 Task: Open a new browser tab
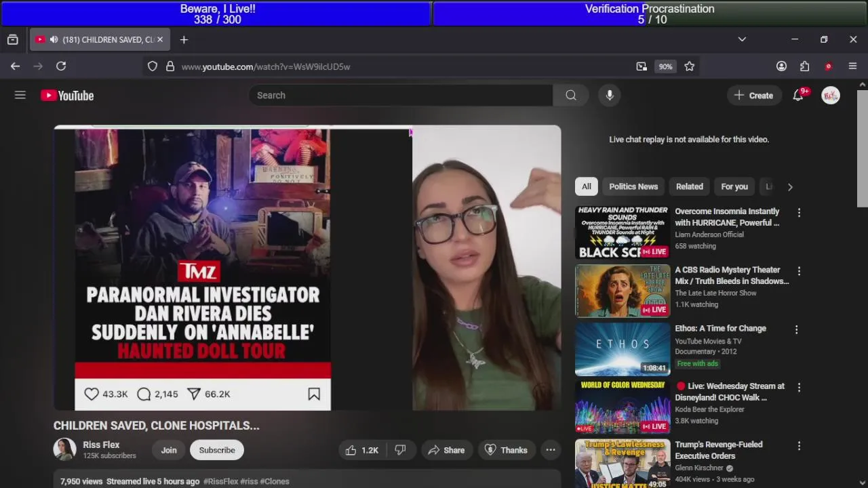tap(184, 40)
